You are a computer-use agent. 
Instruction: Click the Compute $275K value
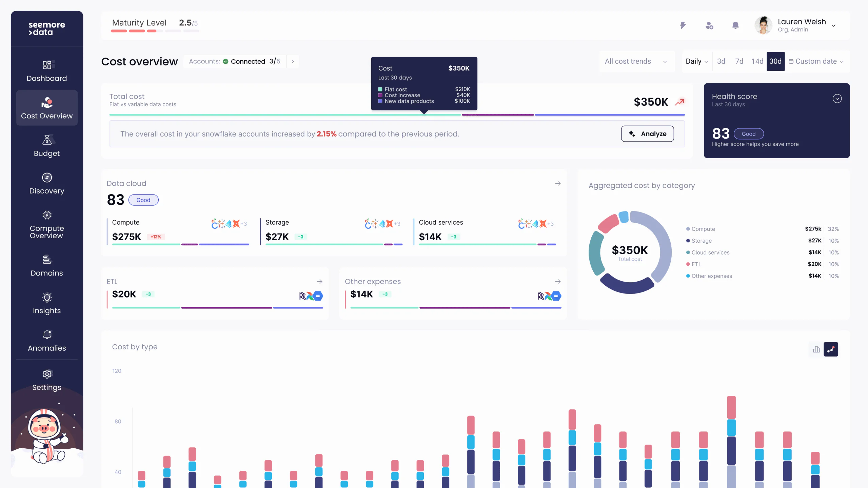126,237
